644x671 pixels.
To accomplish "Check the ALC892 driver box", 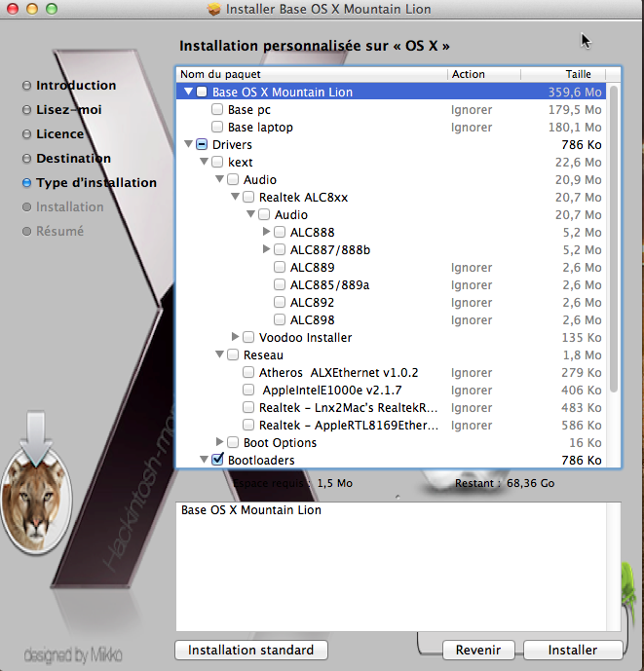I will [280, 303].
